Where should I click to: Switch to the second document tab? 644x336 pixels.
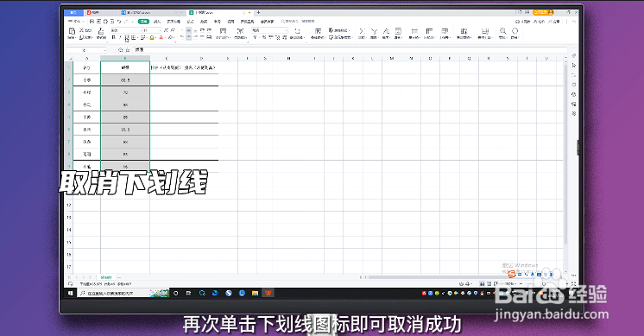pos(151,13)
